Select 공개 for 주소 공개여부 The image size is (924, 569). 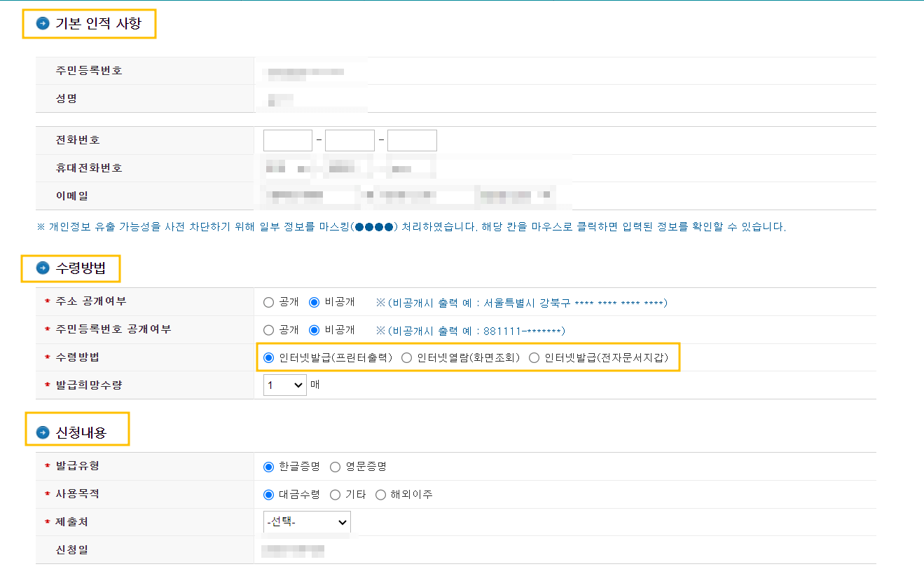[268, 301]
